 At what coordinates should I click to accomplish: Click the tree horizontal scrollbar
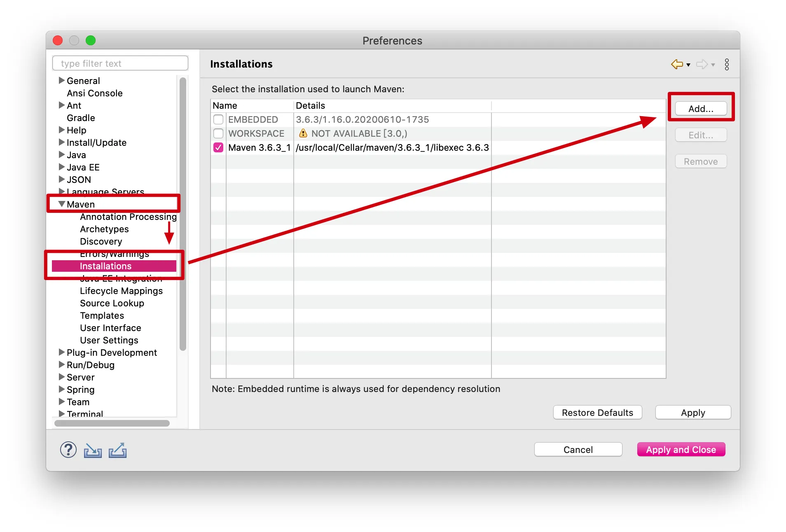(x=112, y=423)
